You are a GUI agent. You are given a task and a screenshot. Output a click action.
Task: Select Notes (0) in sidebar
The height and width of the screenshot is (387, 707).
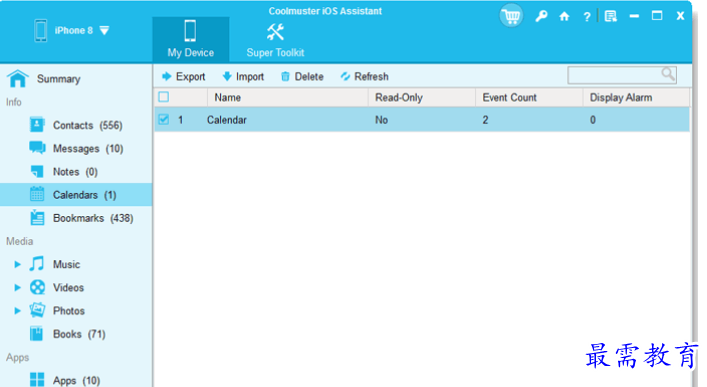click(75, 172)
